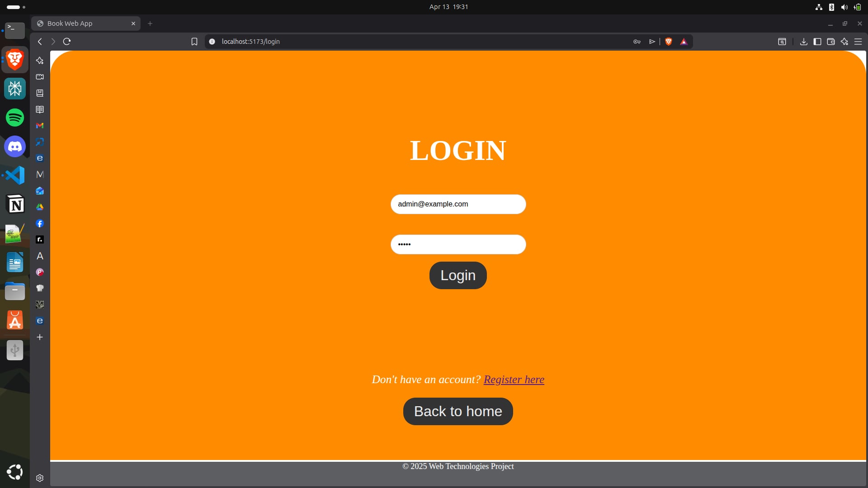Open the downloads icon in toolbar
This screenshot has width=868, height=488.
coord(803,42)
